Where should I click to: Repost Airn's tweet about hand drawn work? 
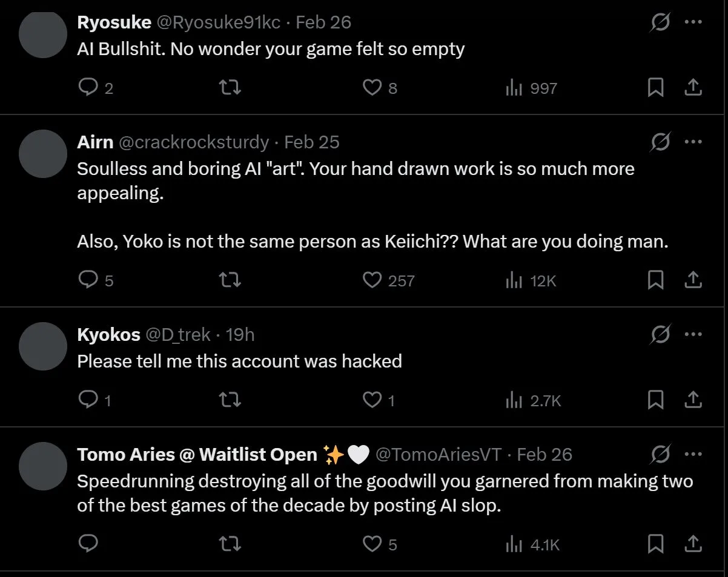click(x=230, y=280)
